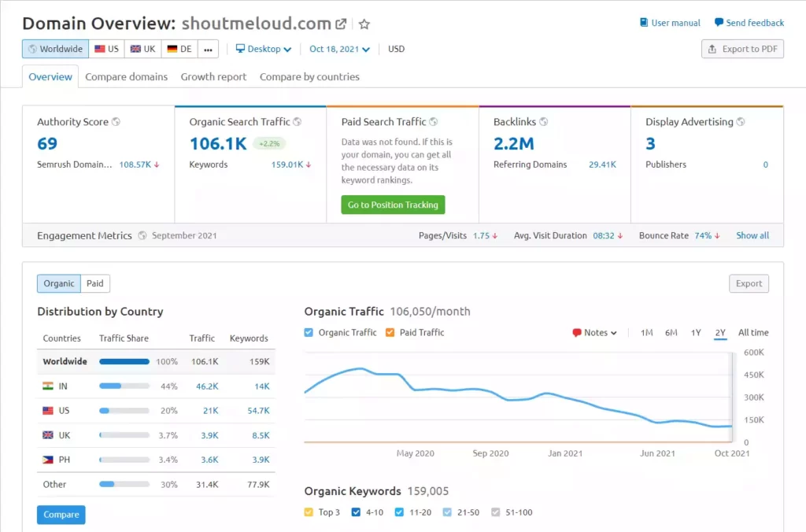806x532 pixels.
Task: Open the Desktop device dropdown
Action: (x=264, y=48)
